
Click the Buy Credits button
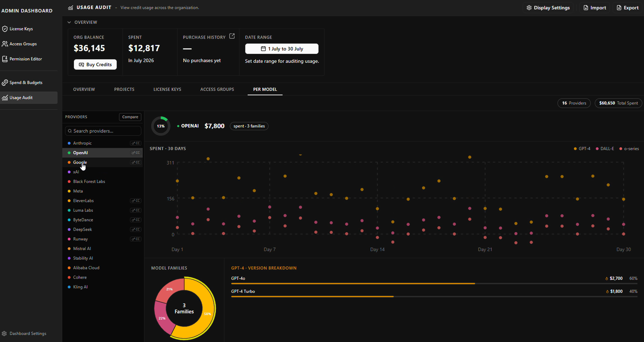[95, 64]
